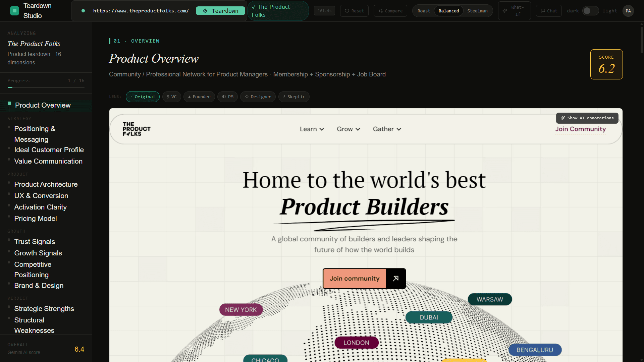
Task: Expand the Learn dropdown menu
Action: pos(312,129)
